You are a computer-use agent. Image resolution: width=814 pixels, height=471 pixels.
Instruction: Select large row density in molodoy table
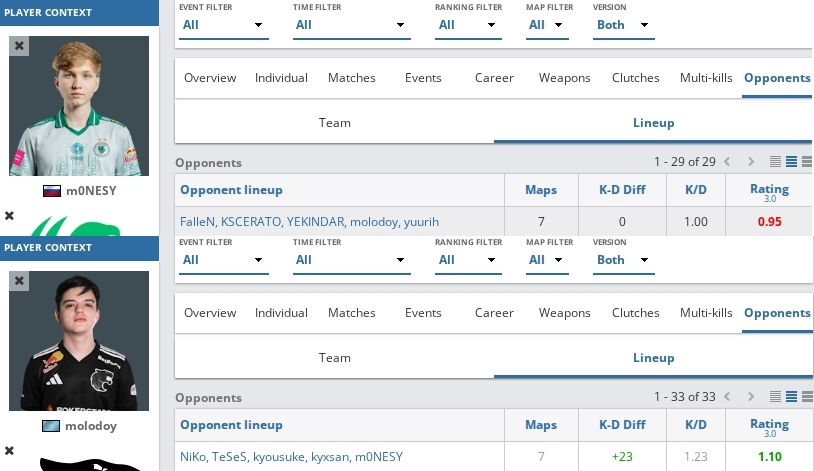[x=807, y=397]
